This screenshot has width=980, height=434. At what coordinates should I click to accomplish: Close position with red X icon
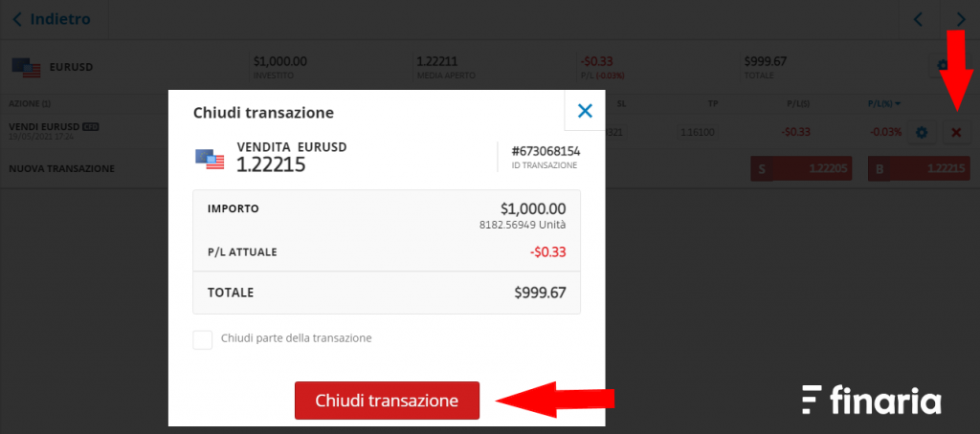[x=956, y=132]
